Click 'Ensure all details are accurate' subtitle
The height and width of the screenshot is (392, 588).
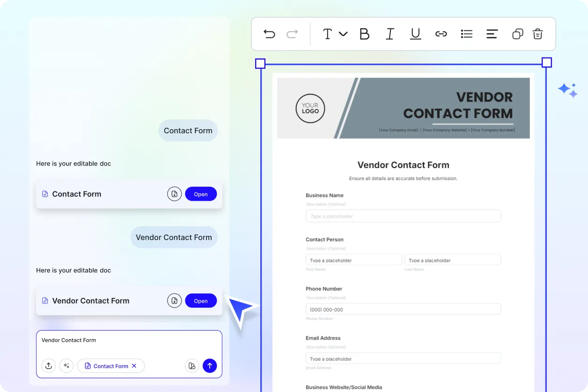tap(403, 178)
